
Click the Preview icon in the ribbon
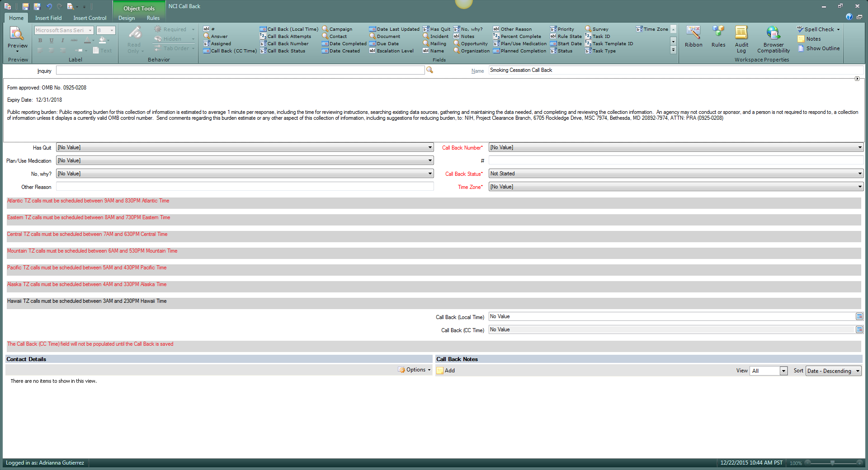pyautogui.click(x=17, y=34)
